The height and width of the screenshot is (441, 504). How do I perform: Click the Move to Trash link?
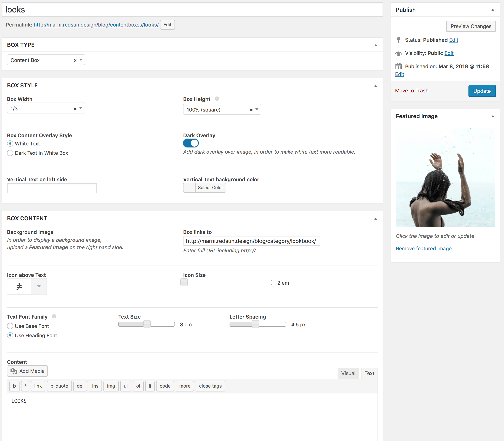coord(412,91)
